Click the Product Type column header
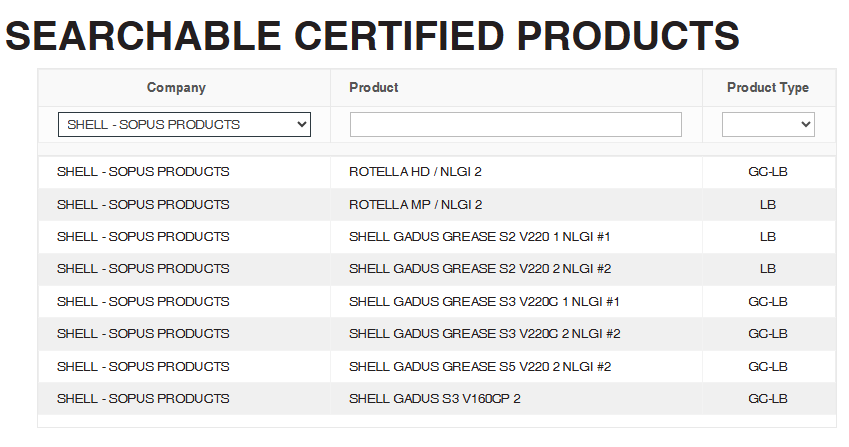This screenshot has width=849, height=447. [x=768, y=88]
